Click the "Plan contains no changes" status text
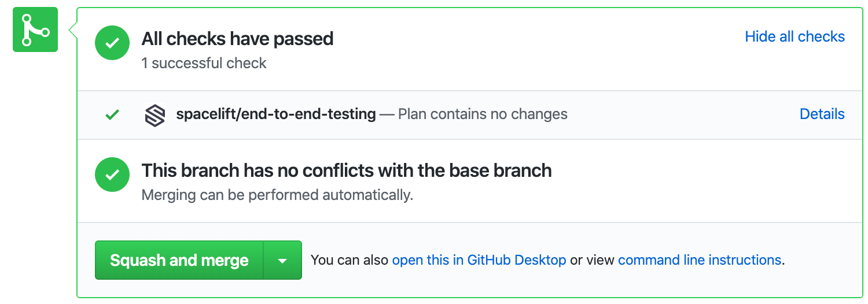The width and height of the screenshot is (868, 304). point(483,114)
